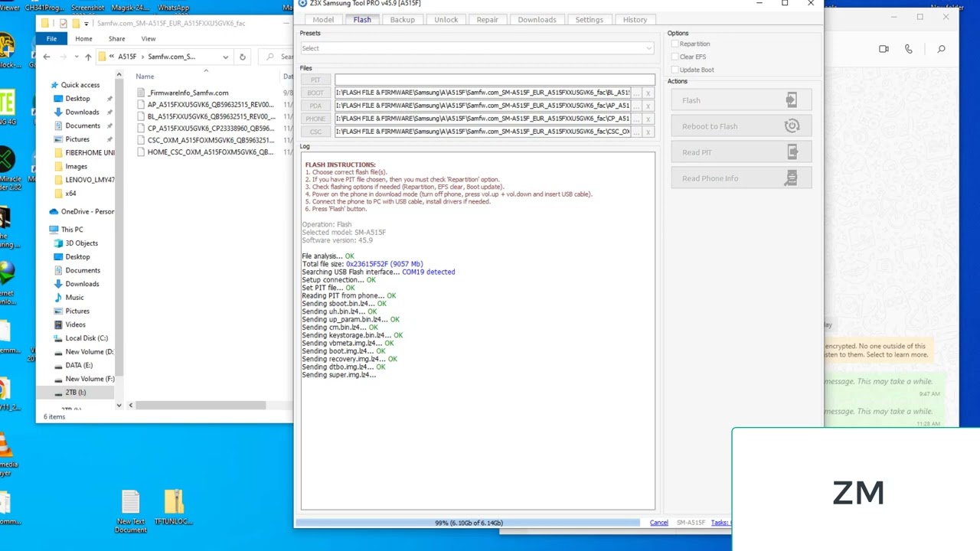Click the Reboot to Flash button
Viewport: 980px width, 551px height.
click(741, 126)
